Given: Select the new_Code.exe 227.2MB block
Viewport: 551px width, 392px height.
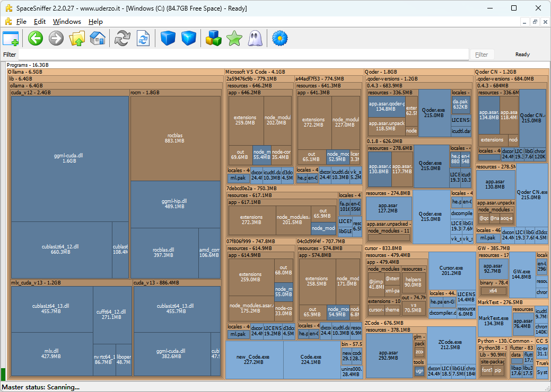Looking at the screenshot, I should point(253,359).
